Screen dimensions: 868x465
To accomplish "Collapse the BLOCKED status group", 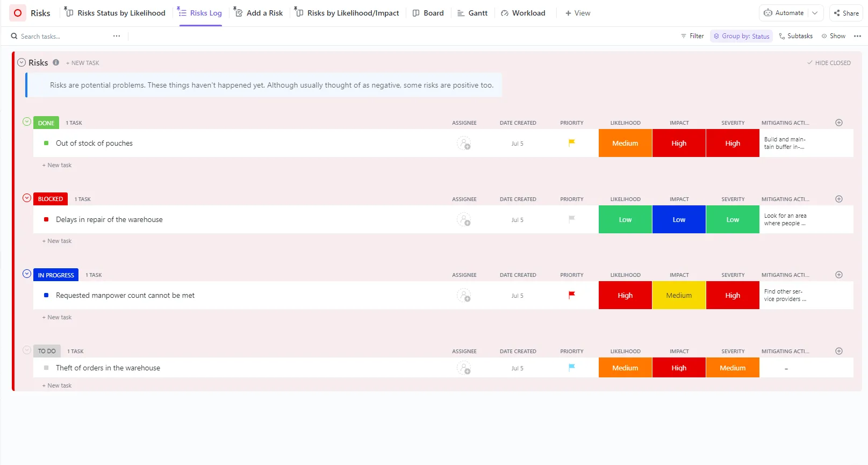I will point(27,198).
